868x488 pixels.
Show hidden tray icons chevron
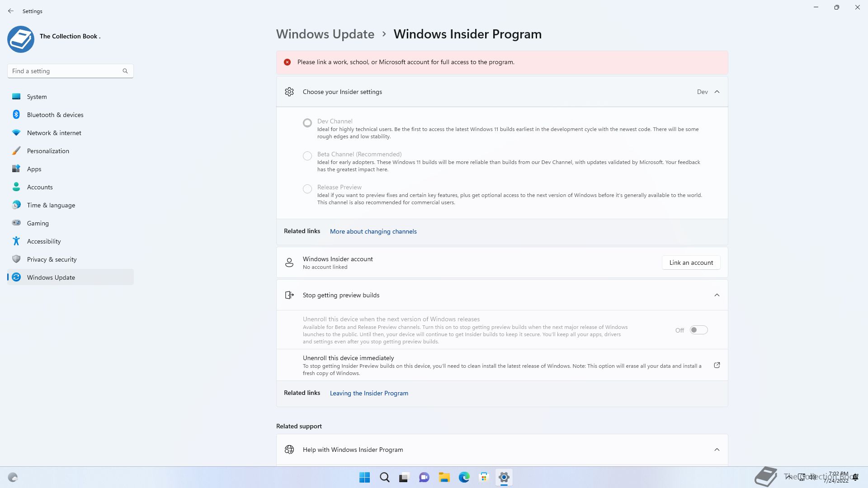point(788,477)
